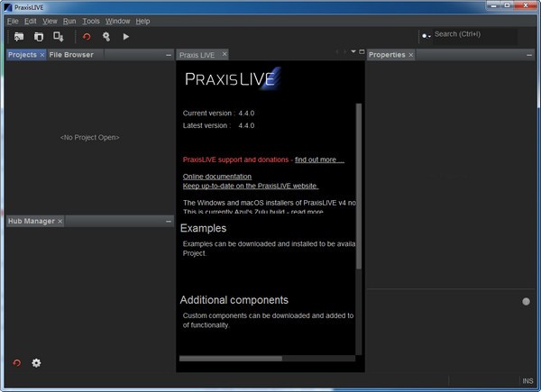Open the Online documentation link

pyautogui.click(x=217, y=176)
